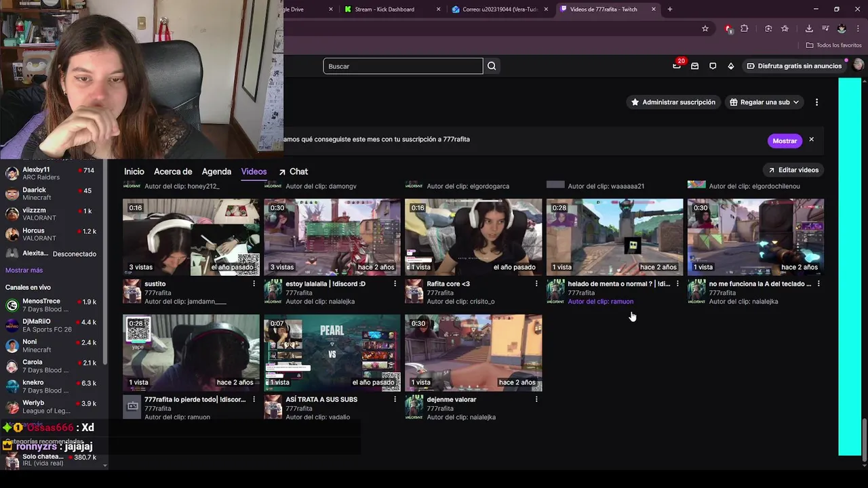Open options for dejenme valorar clip

click(536, 400)
